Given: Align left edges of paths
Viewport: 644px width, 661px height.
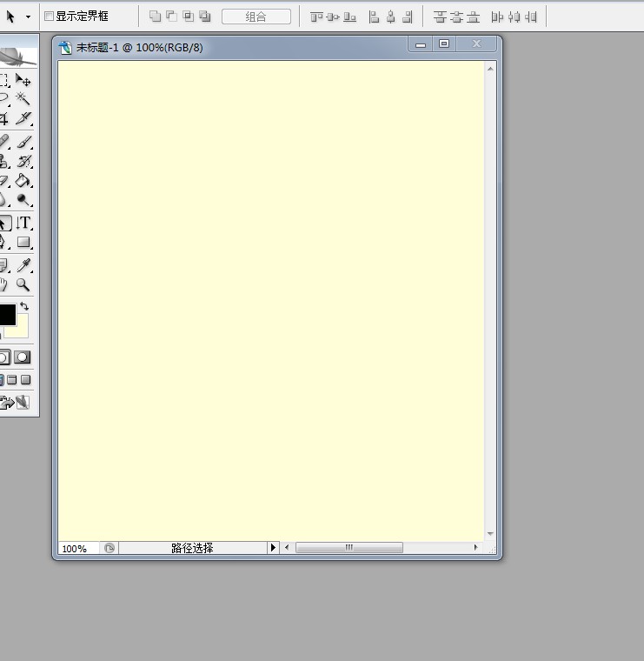Looking at the screenshot, I should [374, 17].
